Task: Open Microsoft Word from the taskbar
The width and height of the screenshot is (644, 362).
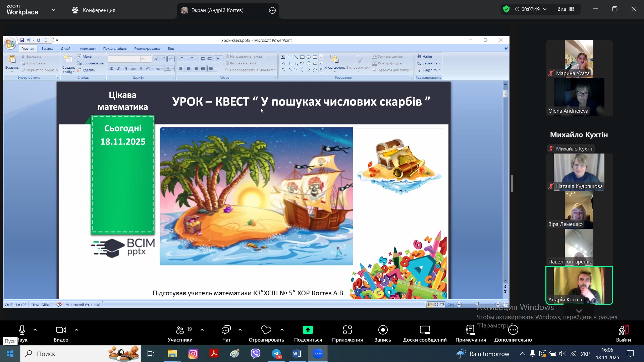Action: [297, 354]
